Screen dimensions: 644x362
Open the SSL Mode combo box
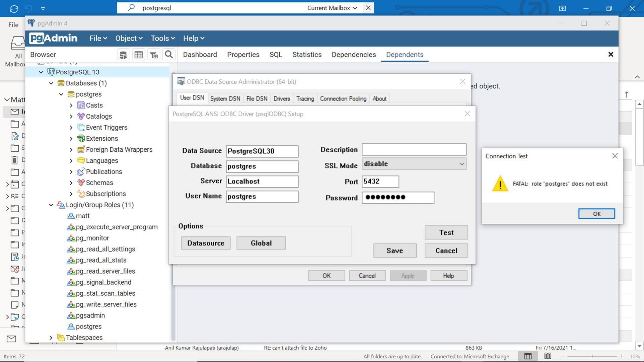[x=414, y=164]
